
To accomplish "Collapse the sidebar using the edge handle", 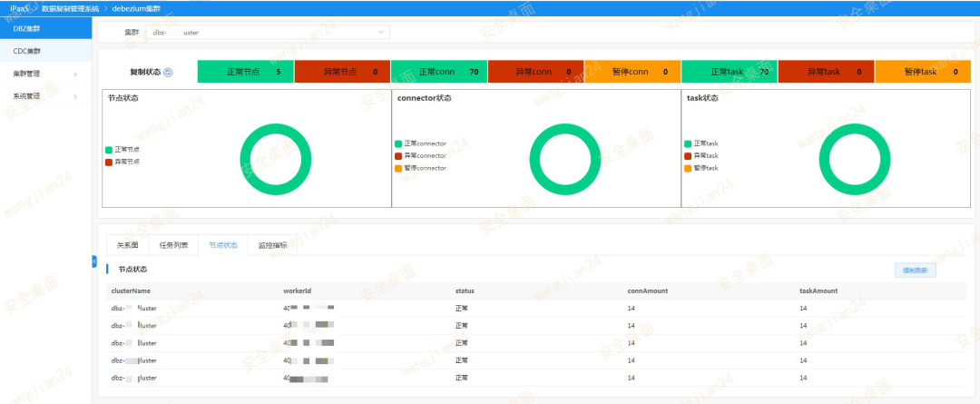I will [x=94, y=261].
